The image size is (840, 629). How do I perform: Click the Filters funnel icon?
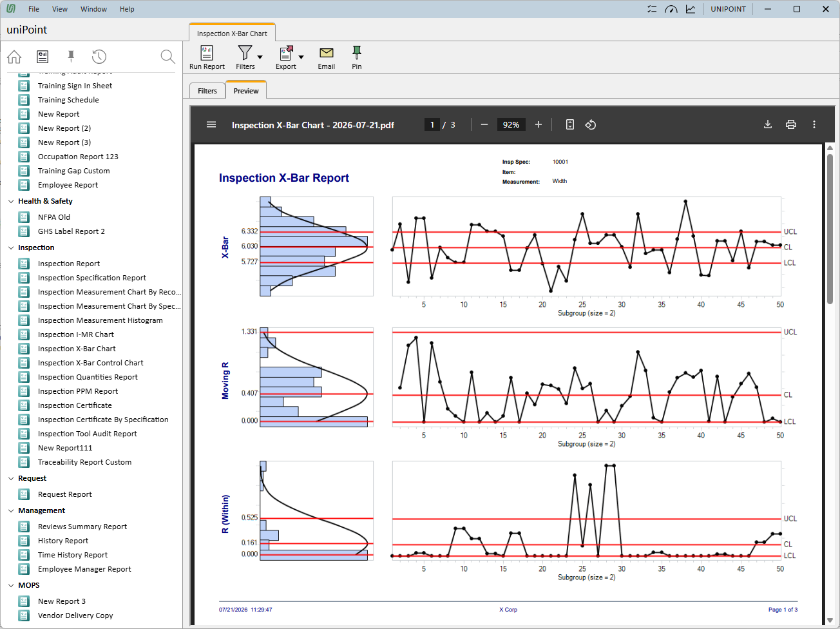245,53
